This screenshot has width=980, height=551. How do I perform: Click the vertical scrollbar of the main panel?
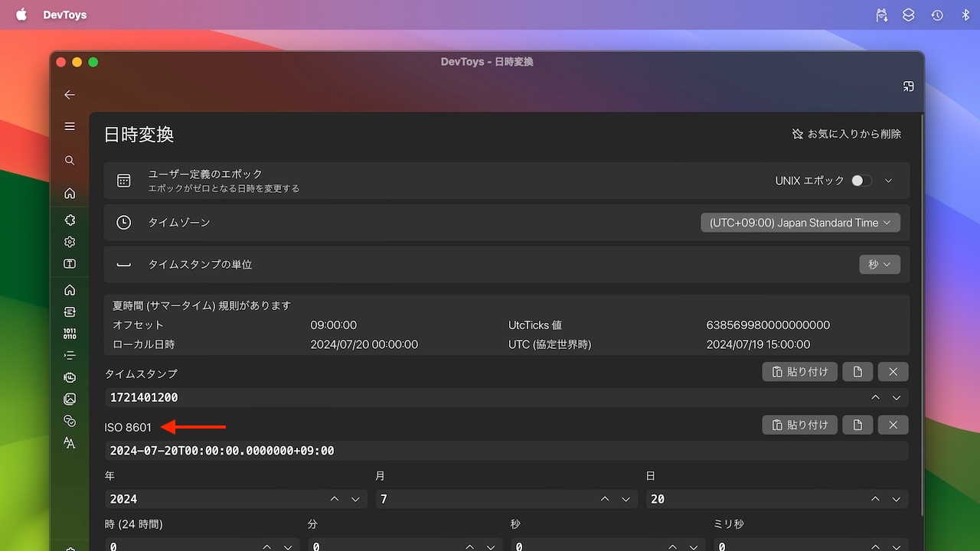[x=922, y=314]
